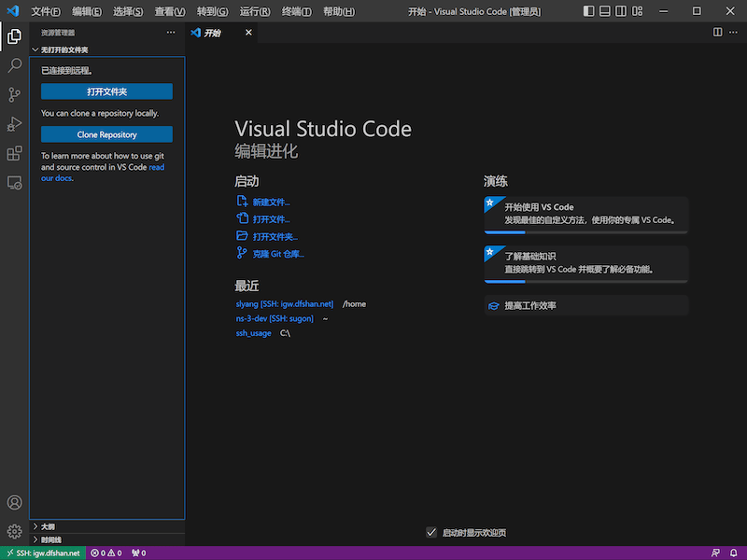Open 了解基础知识 walkthrough card

[586, 264]
